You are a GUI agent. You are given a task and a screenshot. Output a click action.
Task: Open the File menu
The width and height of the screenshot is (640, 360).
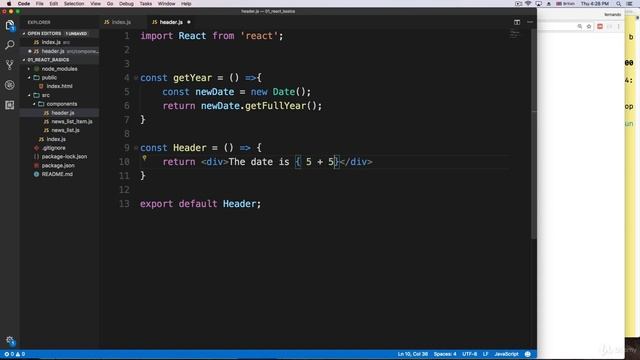point(40,4)
